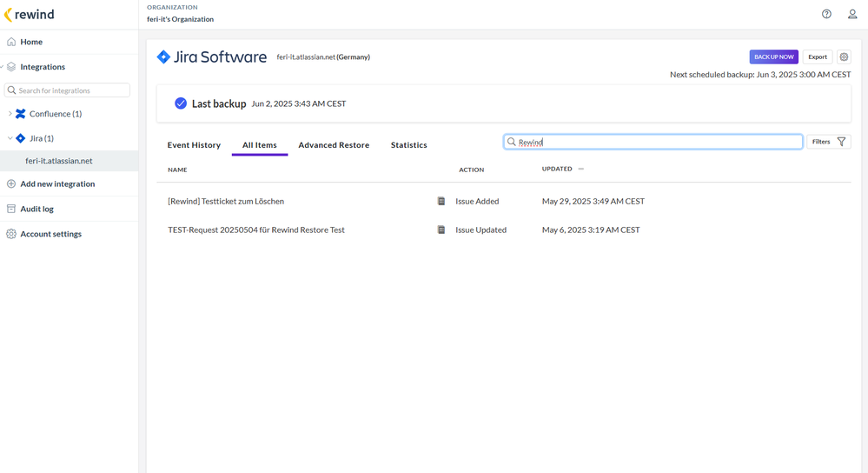Open the integration settings gear icon

coord(844,57)
